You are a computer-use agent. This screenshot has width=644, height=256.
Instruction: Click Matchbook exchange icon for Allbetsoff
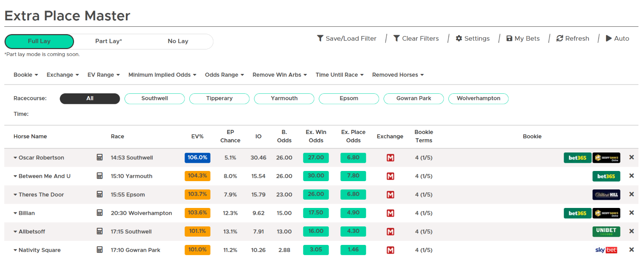point(390,232)
